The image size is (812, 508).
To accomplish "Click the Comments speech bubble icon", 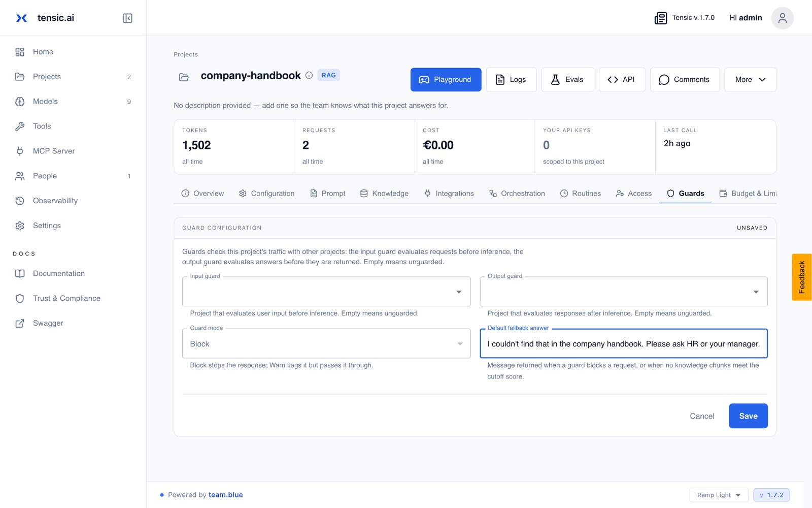I will 664,80.
